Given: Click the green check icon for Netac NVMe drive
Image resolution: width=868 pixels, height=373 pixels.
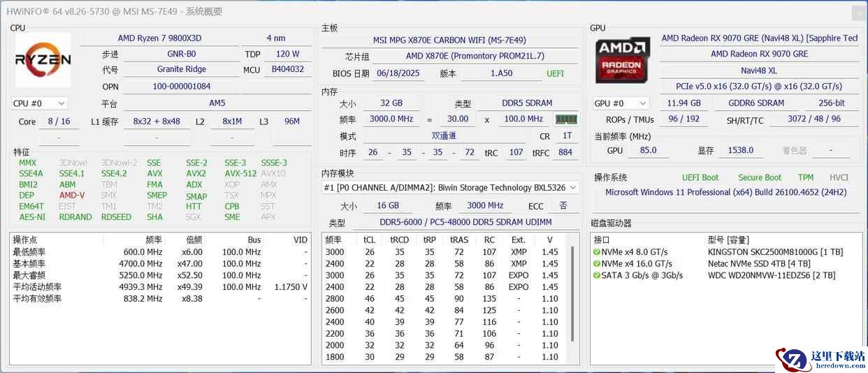Looking at the screenshot, I should [597, 264].
